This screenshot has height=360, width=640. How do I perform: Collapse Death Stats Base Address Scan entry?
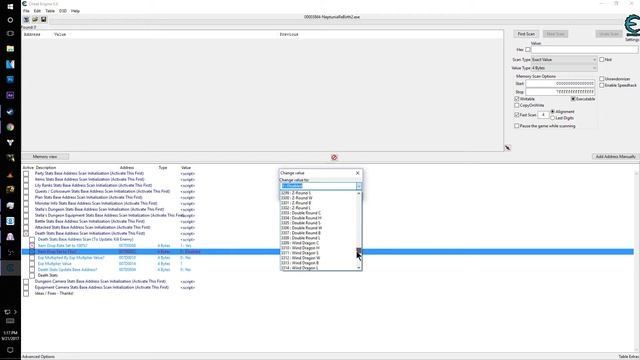click(x=26, y=233)
